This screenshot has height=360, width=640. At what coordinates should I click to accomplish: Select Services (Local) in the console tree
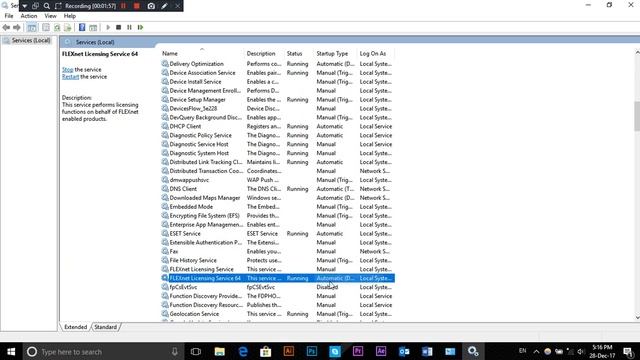coord(31,40)
